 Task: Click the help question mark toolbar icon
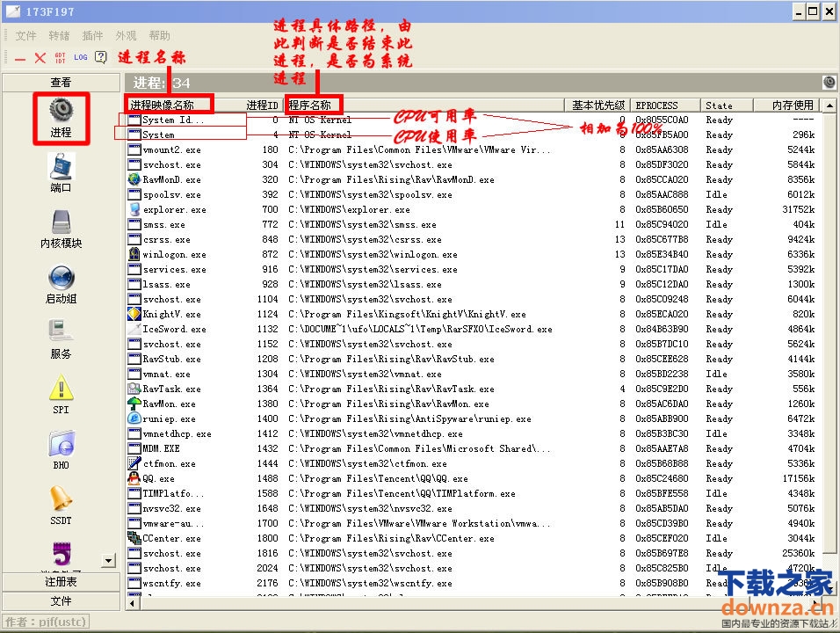(101, 58)
